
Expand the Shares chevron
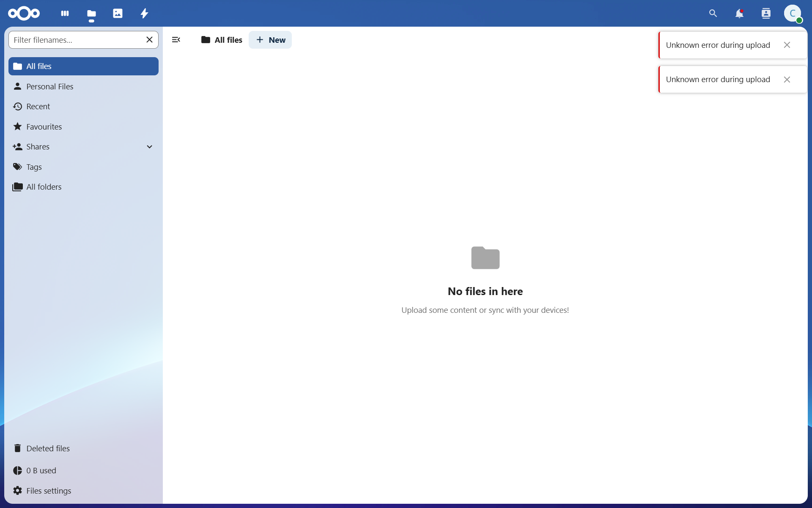149,147
